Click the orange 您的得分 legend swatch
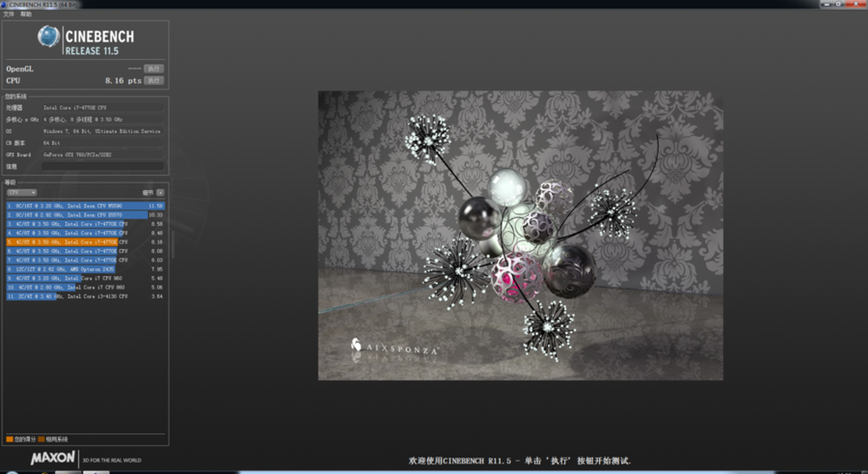This screenshot has height=474, width=868. [10, 439]
